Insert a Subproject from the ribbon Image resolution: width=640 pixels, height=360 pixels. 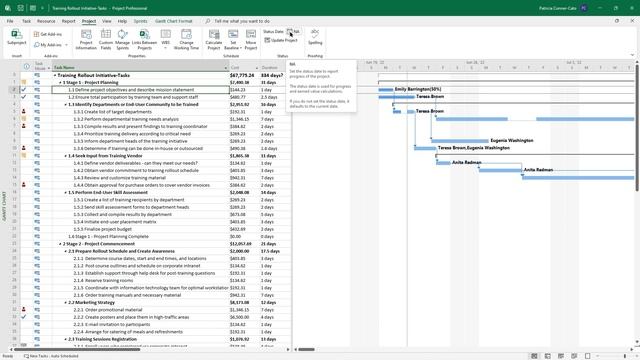tap(16, 37)
